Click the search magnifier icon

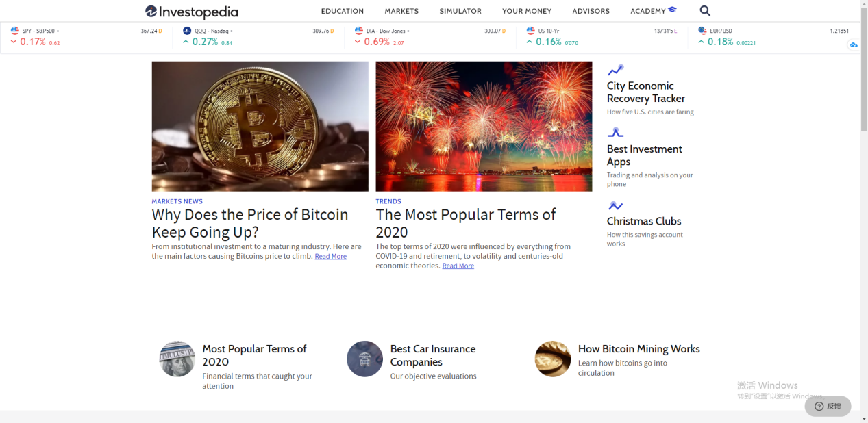705,11
